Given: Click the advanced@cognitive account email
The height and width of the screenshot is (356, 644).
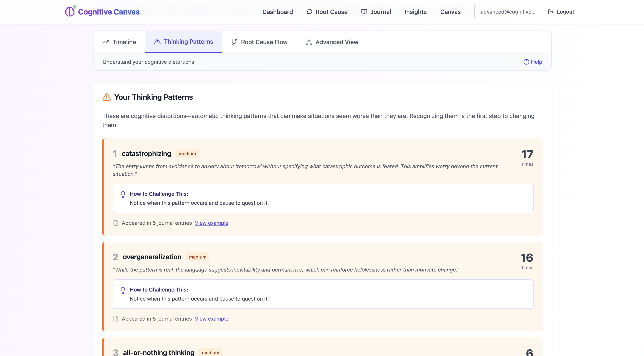Looking at the screenshot, I should pyautogui.click(x=508, y=12).
